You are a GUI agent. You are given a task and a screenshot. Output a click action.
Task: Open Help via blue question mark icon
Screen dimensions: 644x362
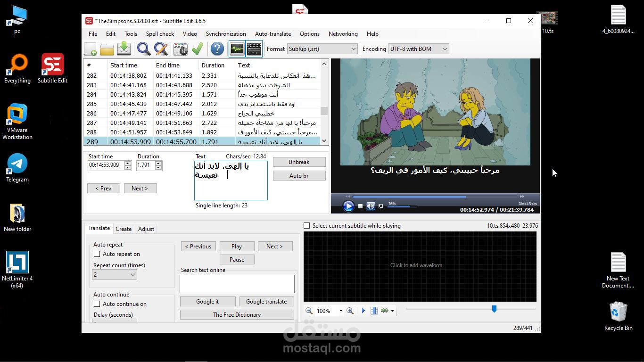pos(217,49)
